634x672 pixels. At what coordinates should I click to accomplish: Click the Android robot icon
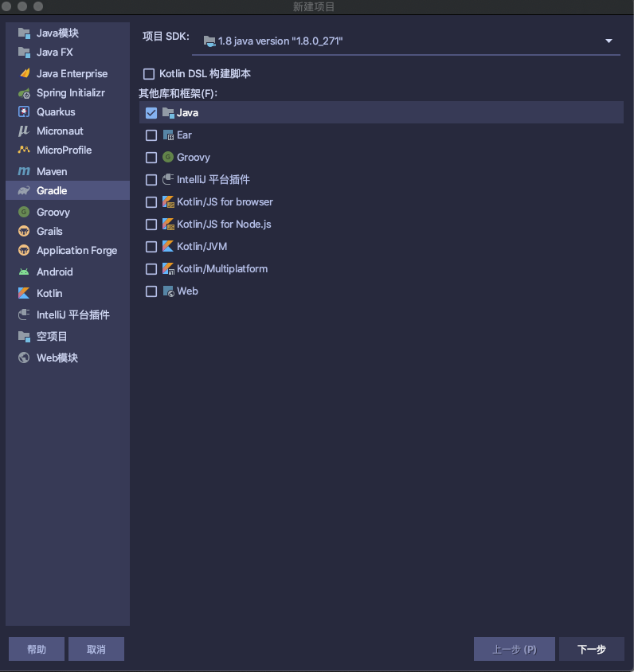point(24,272)
